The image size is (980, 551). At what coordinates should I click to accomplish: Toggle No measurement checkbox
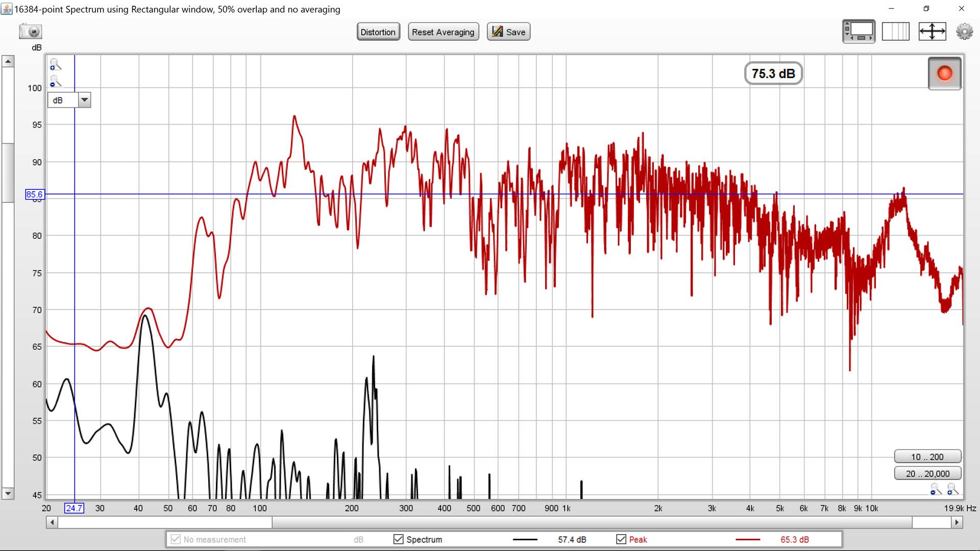click(176, 539)
